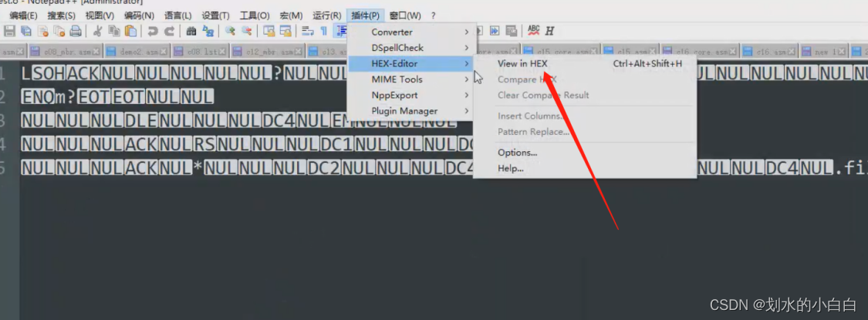Open the 窗口(W) menu
The height and width of the screenshot is (320, 868).
pos(405,15)
